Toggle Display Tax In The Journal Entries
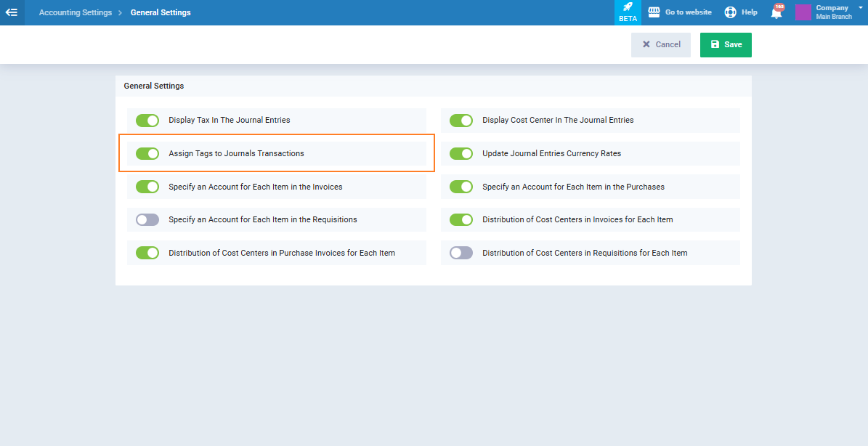The height and width of the screenshot is (446, 868). tap(147, 121)
